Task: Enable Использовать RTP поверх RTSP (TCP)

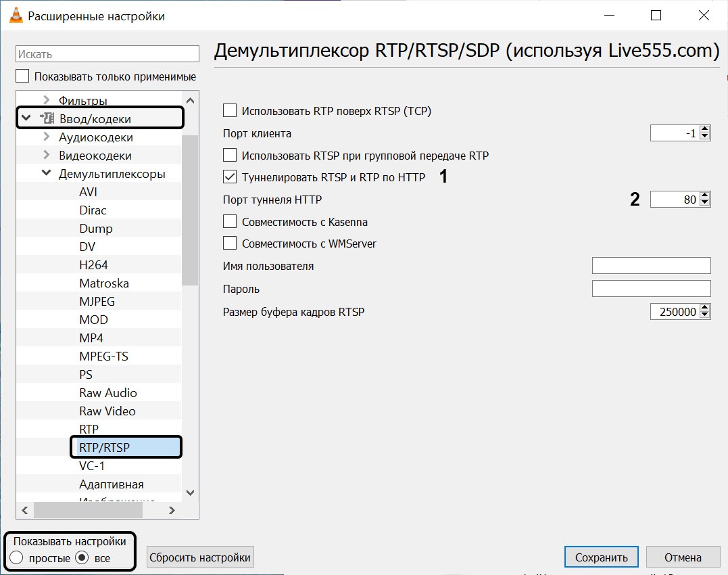Action: pos(230,110)
